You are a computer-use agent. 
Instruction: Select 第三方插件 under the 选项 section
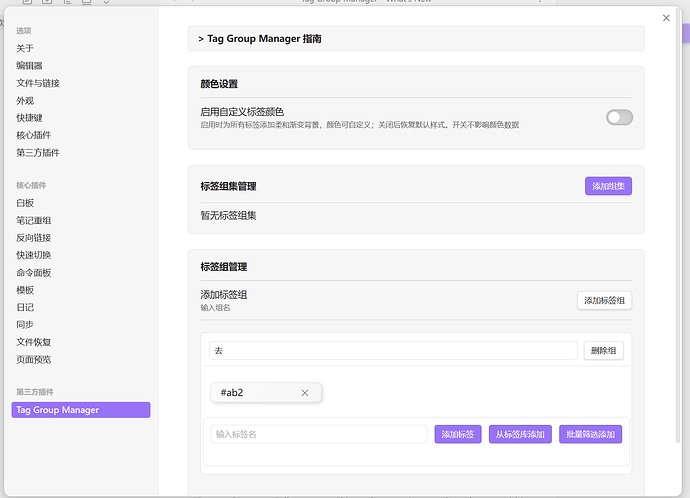tap(38, 153)
